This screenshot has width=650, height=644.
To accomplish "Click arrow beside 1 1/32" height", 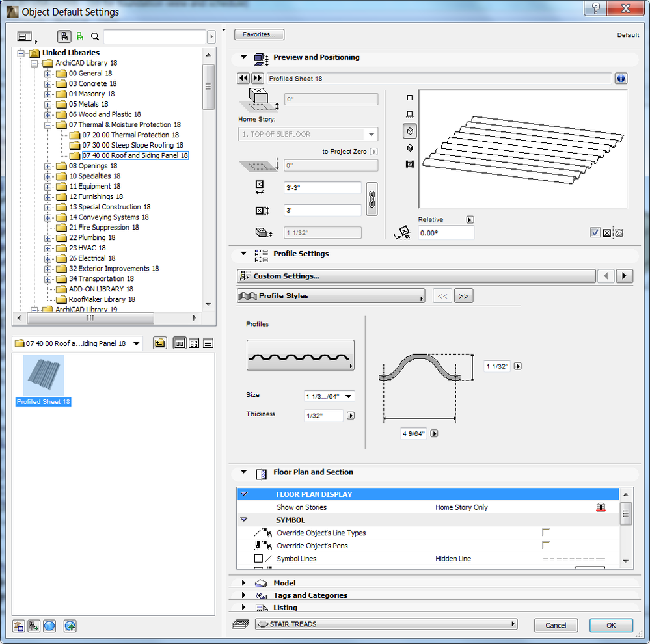I will click(x=518, y=366).
